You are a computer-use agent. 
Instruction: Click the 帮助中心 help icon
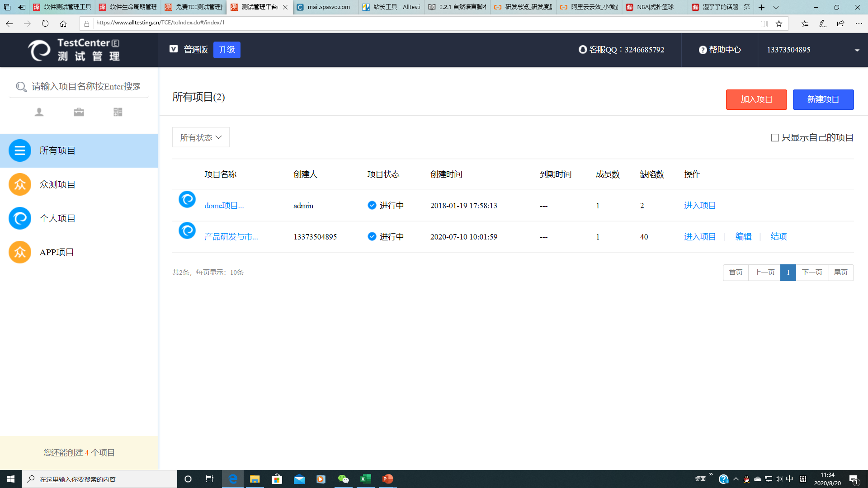tap(702, 50)
